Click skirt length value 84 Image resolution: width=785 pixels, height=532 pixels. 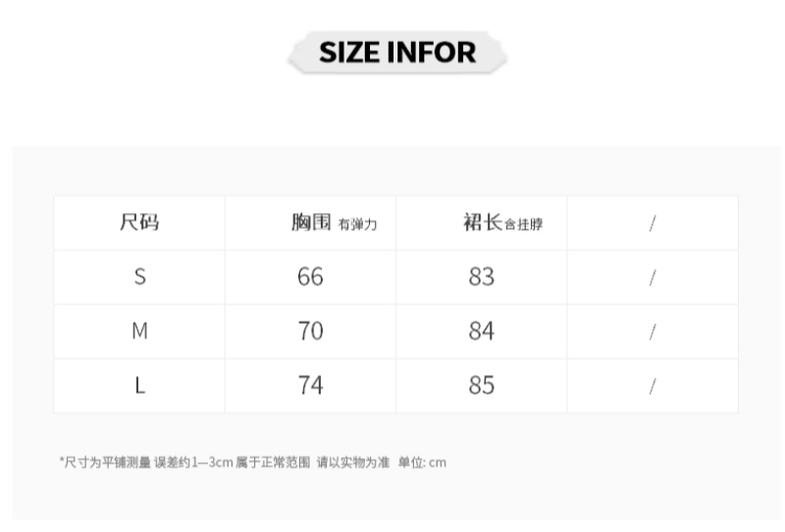482,332
